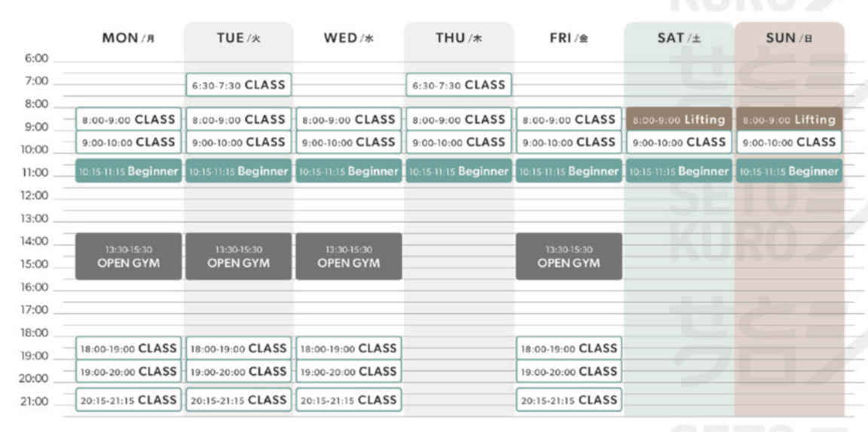Screen dimensions: 868x432
Task: Select Wednesday's 10:15-11:15 Beginner class
Action: click(x=348, y=172)
